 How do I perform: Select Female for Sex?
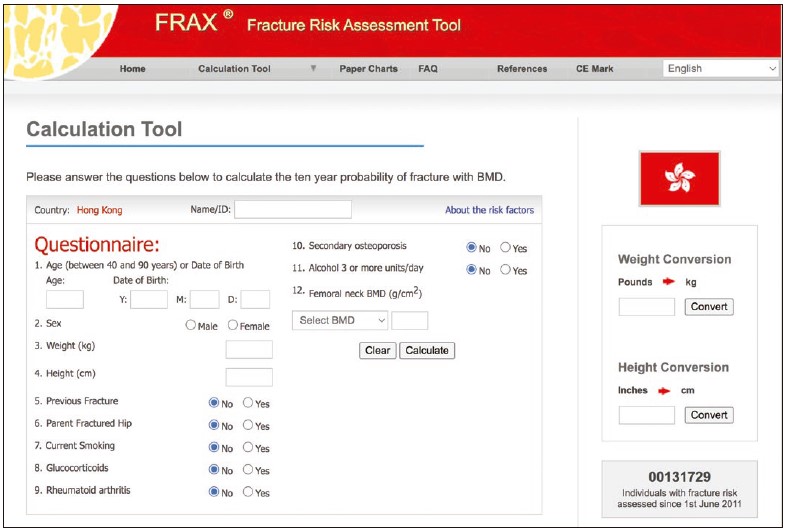pos(233,325)
